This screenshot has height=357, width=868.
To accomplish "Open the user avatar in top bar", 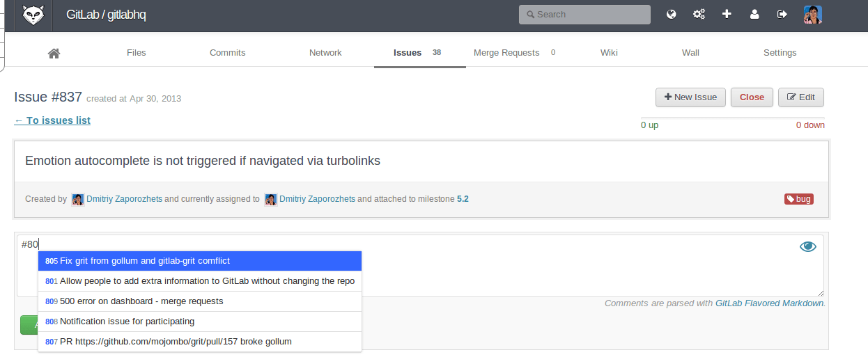I will (812, 15).
